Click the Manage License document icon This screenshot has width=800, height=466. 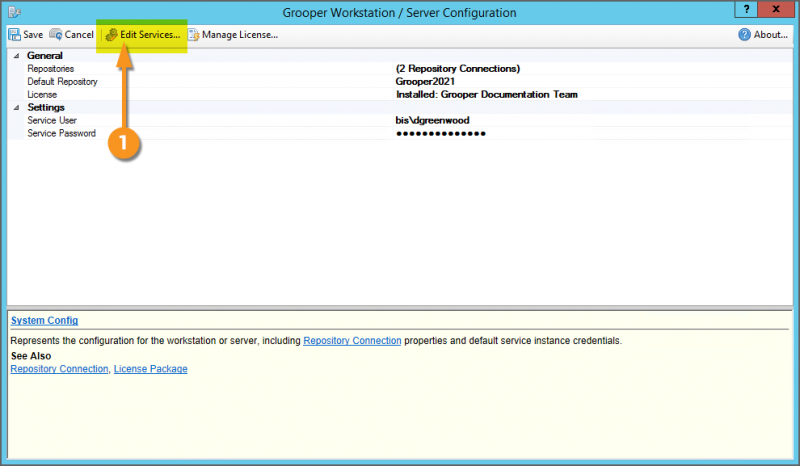194,35
